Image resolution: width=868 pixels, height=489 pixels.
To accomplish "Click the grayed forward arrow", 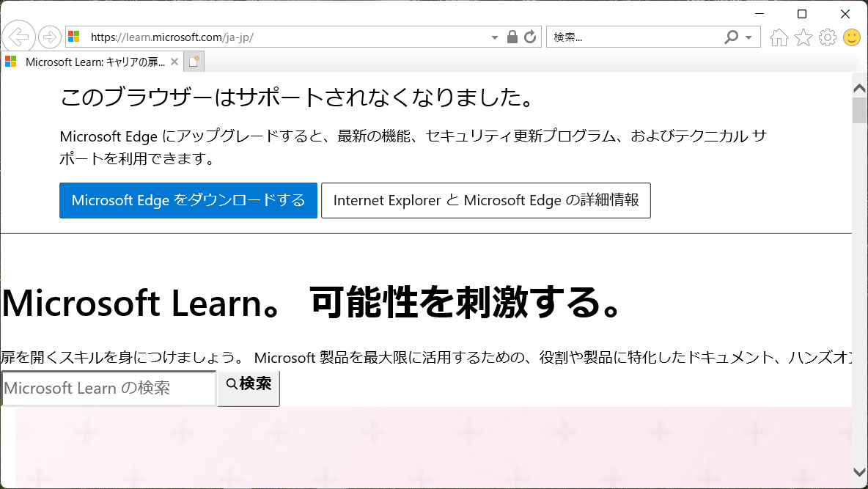I will (x=48, y=37).
